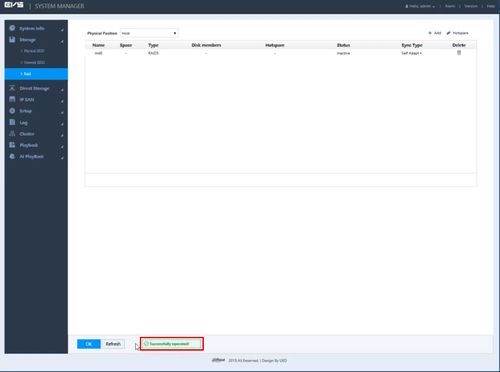This screenshot has height=372, width=500.
Task: Click the System Info icon in the sidebar
Action: coord(12,28)
